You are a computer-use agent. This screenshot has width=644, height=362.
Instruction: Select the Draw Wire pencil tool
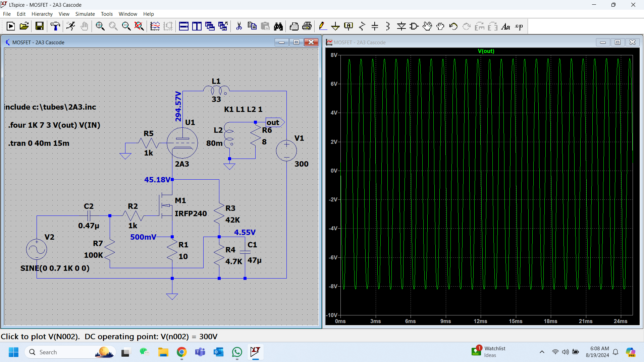pos(323,26)
